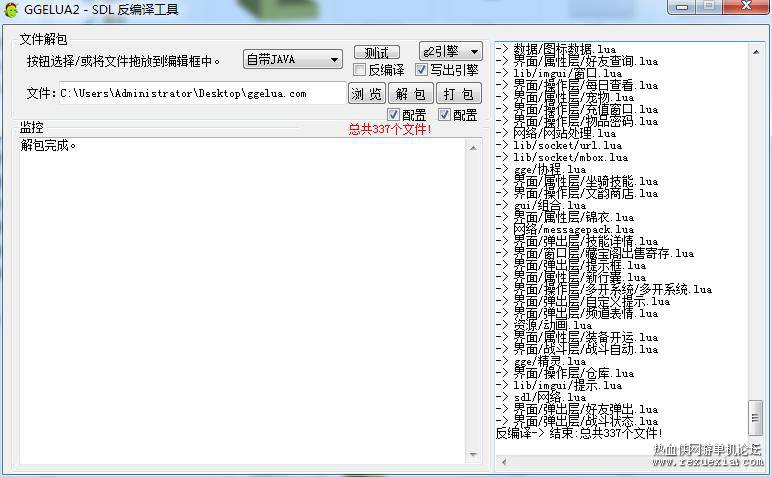Click the red 总共337个文件! text
Image resolution: width=772 pixels, height=477 pixels.
click(389, 129)
